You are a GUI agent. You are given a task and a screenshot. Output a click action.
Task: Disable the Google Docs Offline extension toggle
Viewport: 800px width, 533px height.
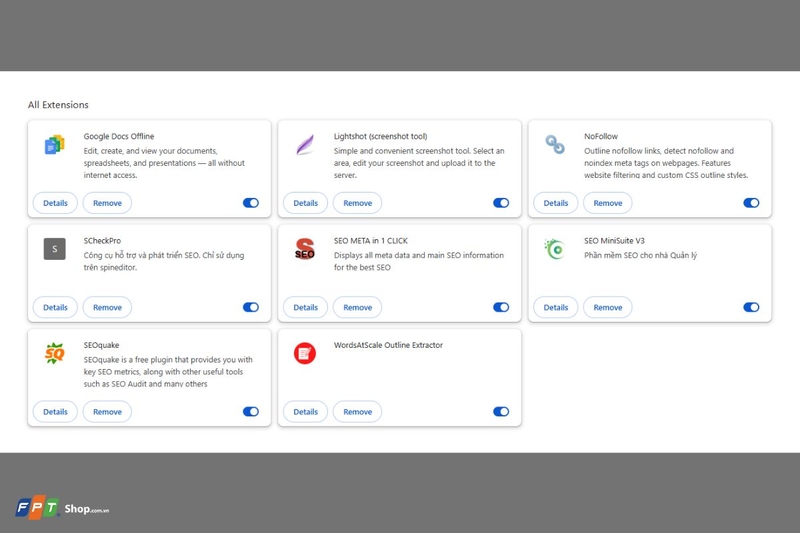coord(251,203)
